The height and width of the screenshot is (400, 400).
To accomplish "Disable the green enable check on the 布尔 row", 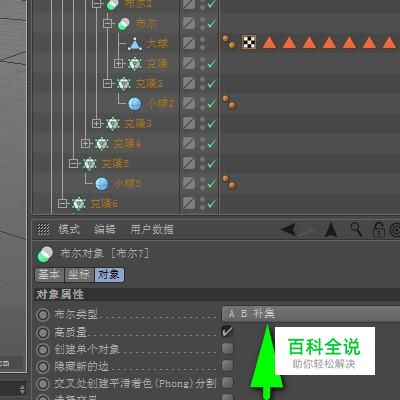I will click(212, 24).
